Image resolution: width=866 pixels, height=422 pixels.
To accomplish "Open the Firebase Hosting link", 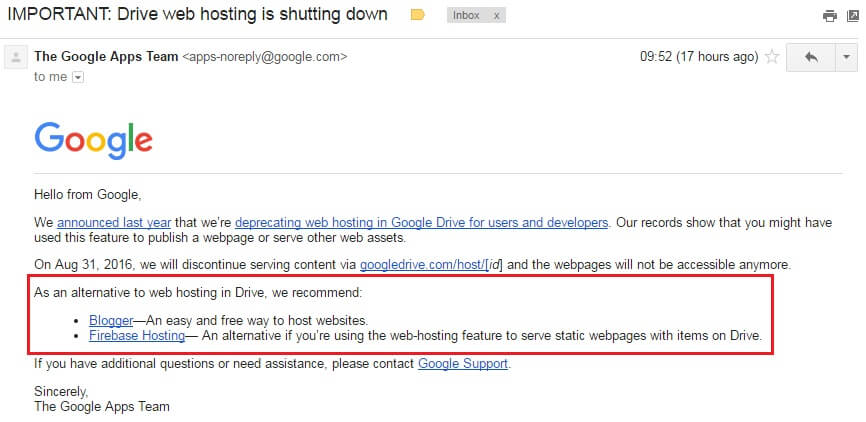I will [137, 336].
